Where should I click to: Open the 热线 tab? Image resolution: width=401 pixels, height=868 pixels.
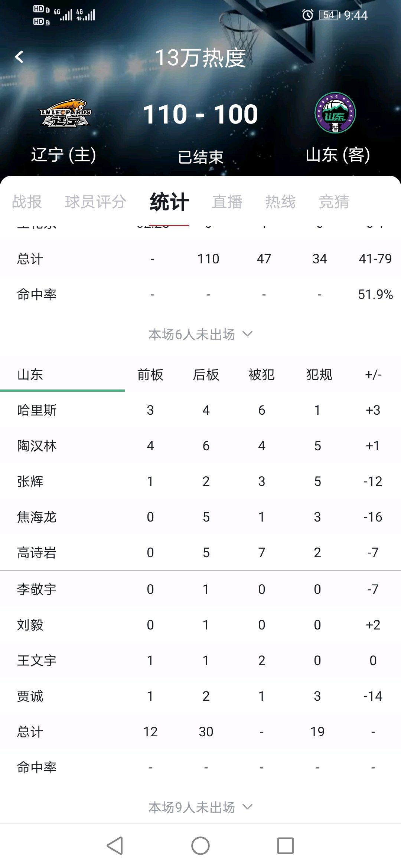(x=281, y=202)
